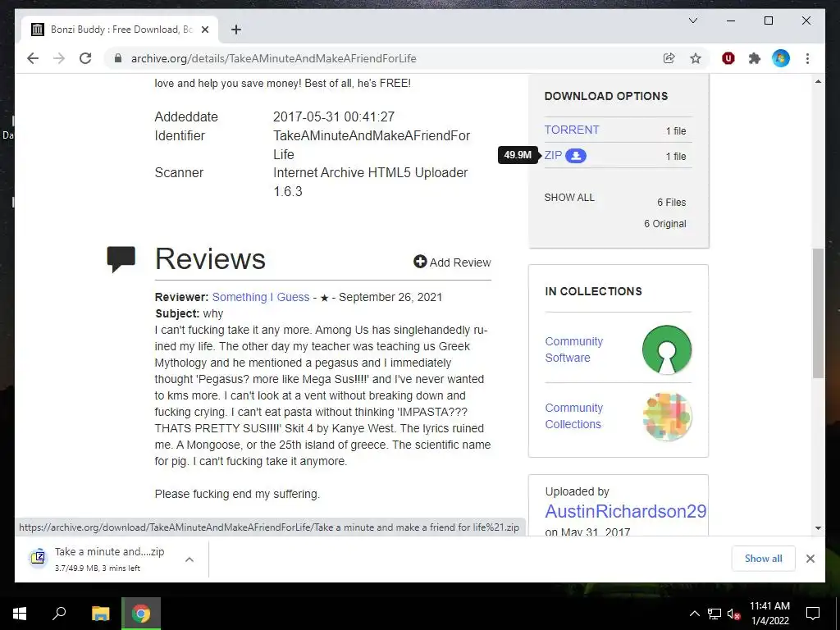Click the Community Collections colorful thumbnail

[x=667, y=416]
